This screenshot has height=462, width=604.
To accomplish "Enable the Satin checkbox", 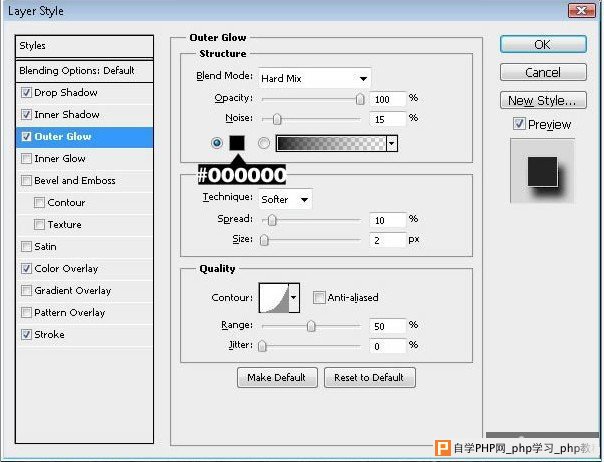I will (26, 246).
